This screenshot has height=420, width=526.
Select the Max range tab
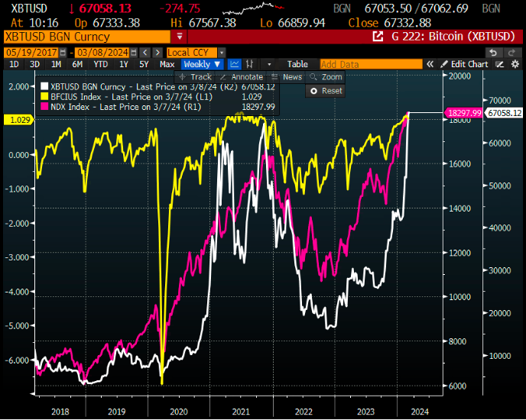pos(167,64)
